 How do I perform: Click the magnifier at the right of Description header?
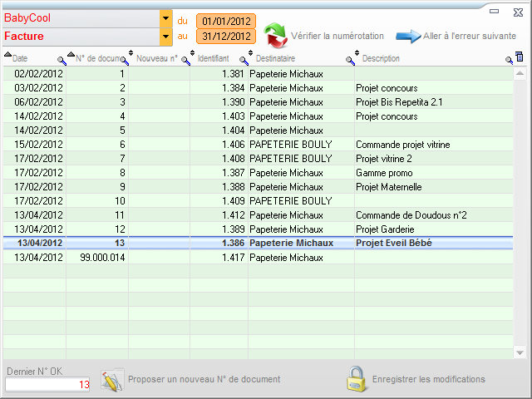510,60
